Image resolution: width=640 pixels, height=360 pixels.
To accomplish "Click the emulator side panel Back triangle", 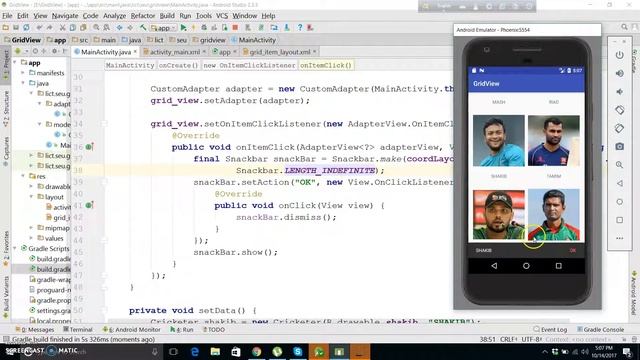I will [x=619, y=183].
